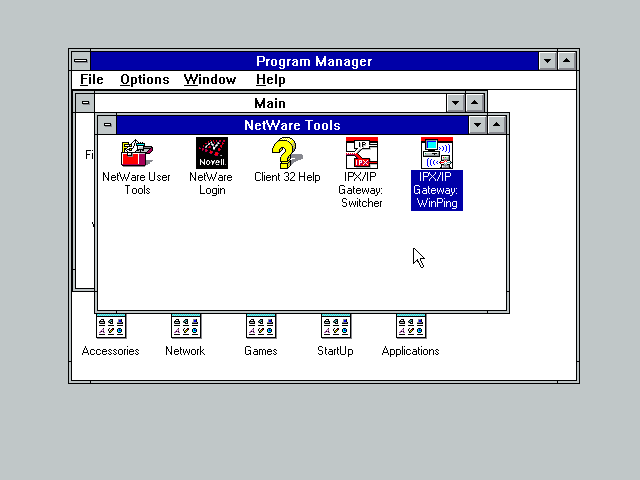Click the Program Manager title bar
The image size is (640, 480).
[x=314, y=61]
